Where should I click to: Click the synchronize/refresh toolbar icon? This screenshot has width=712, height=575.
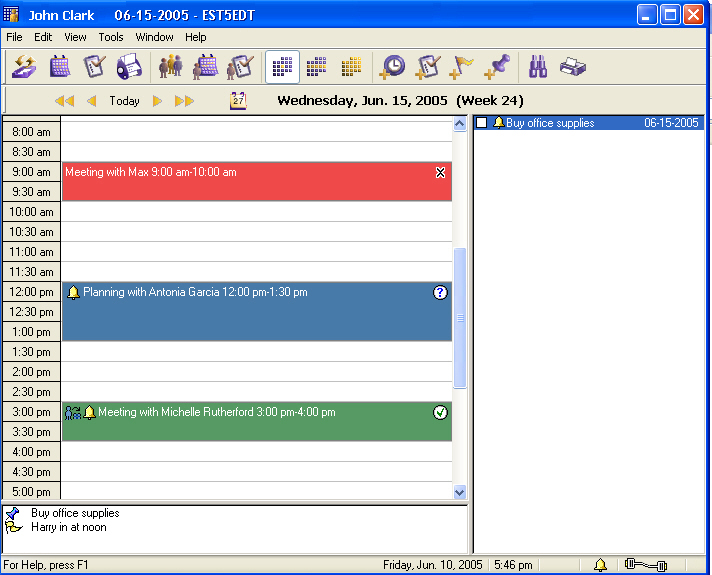(25, 67)
